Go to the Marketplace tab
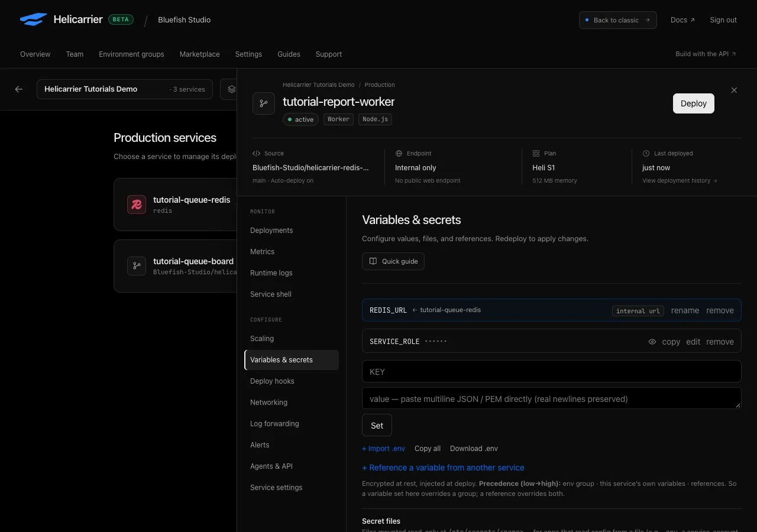Screen dimensions: 757x532 point(200,54)
